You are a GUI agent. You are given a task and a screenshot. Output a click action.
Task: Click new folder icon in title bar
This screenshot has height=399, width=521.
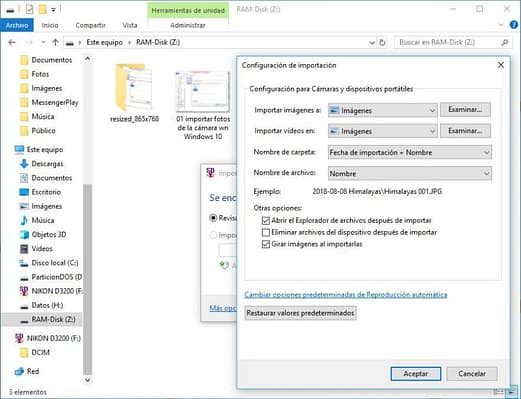(42, 9)
